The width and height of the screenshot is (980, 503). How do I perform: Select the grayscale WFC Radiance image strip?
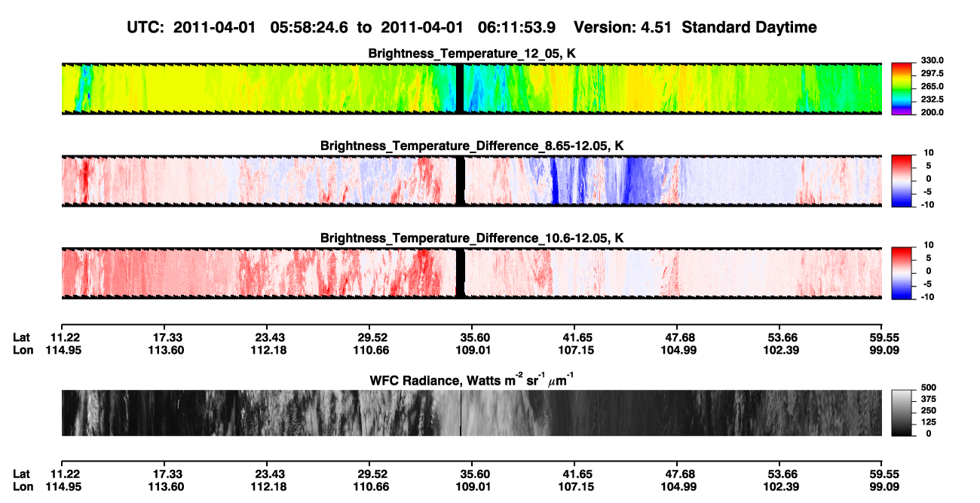pyautogui.click(x=472, y=413)
